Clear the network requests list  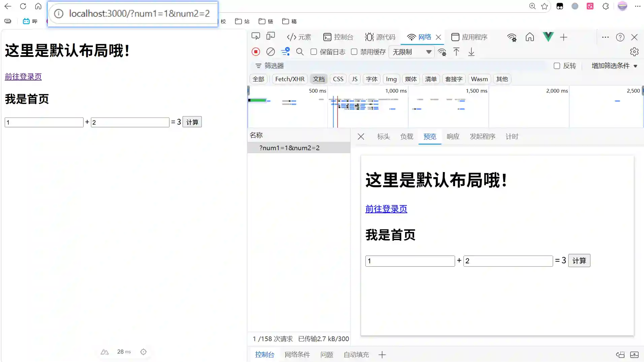click(270, 52)
